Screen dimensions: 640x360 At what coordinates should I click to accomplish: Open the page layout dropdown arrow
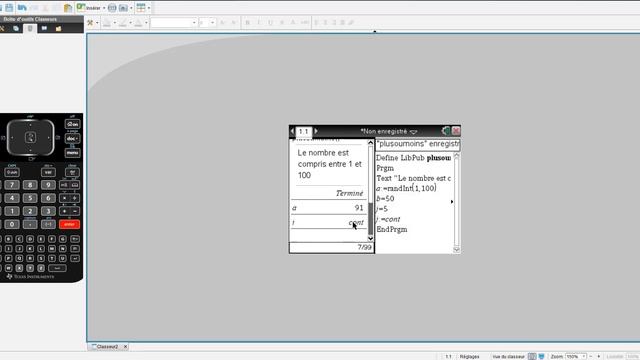tap(149, 8)
